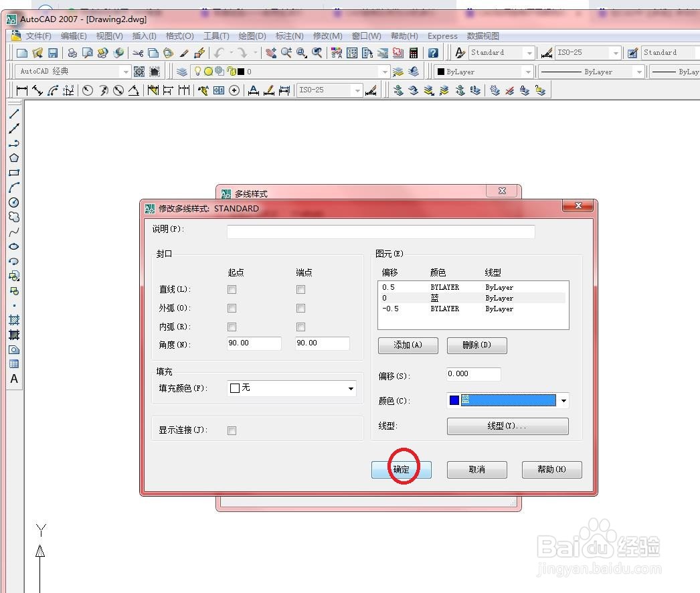
Task: Check Outer arc start checkbox (外弧 起点)
Action: 232,308
